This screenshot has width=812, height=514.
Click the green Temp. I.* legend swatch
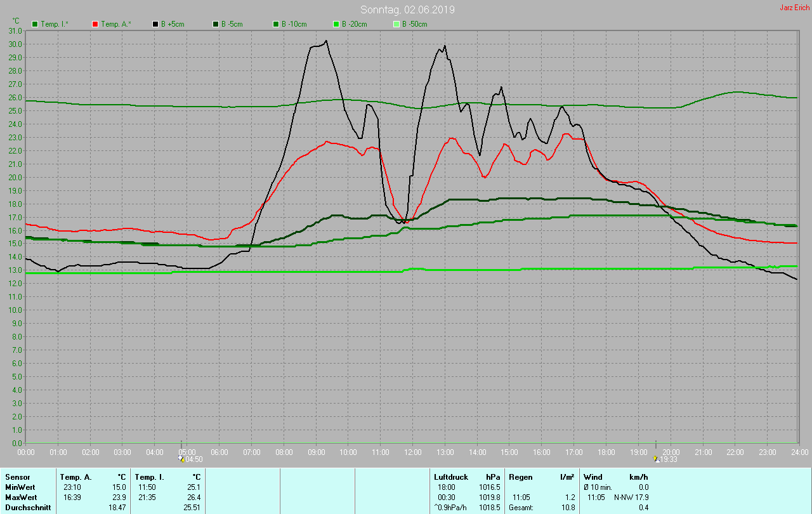35,24
